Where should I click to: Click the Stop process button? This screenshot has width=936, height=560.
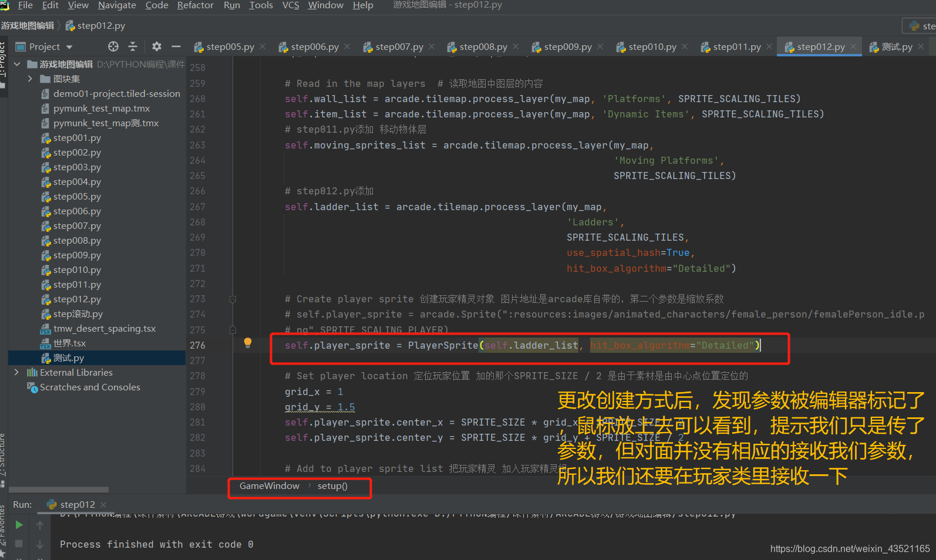(19, 544)
